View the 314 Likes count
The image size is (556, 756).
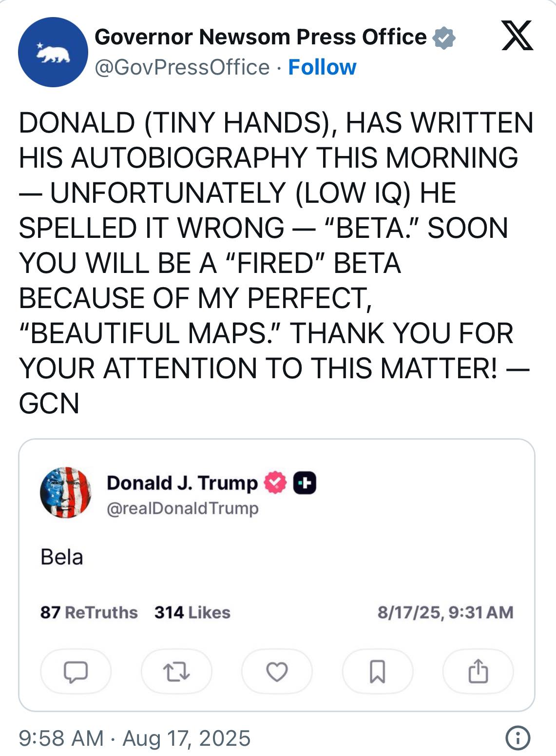[x=192, y=612]
